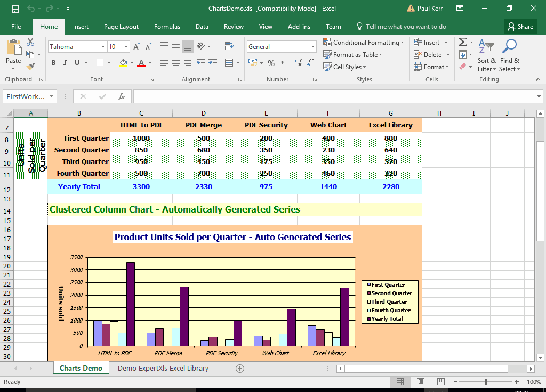Add a new sheet with the plus button
The height and width of the screenshot is (392, 546).
240,369
